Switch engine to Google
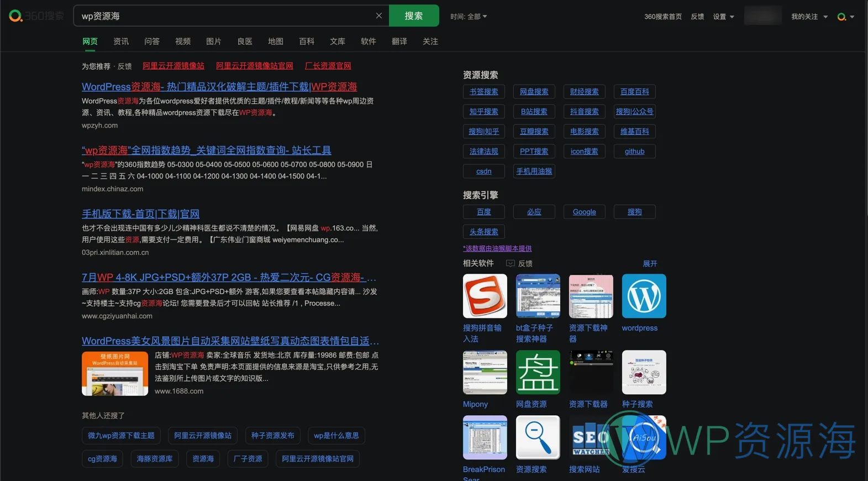 (x=585, y=212)
